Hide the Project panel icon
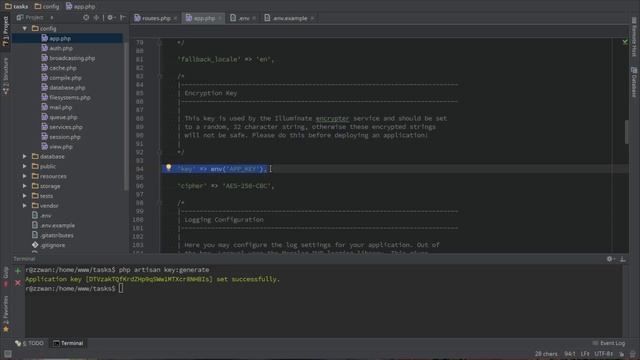Screen dimensions: 640x360 click(x=122, y=18)
